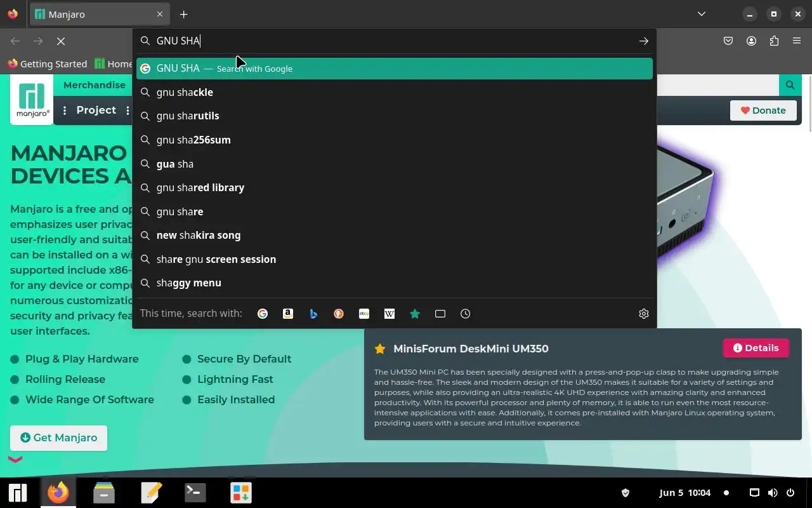Select the 'new shakira song' suggestion
812x508 pixels.
[x=395, y=235]
